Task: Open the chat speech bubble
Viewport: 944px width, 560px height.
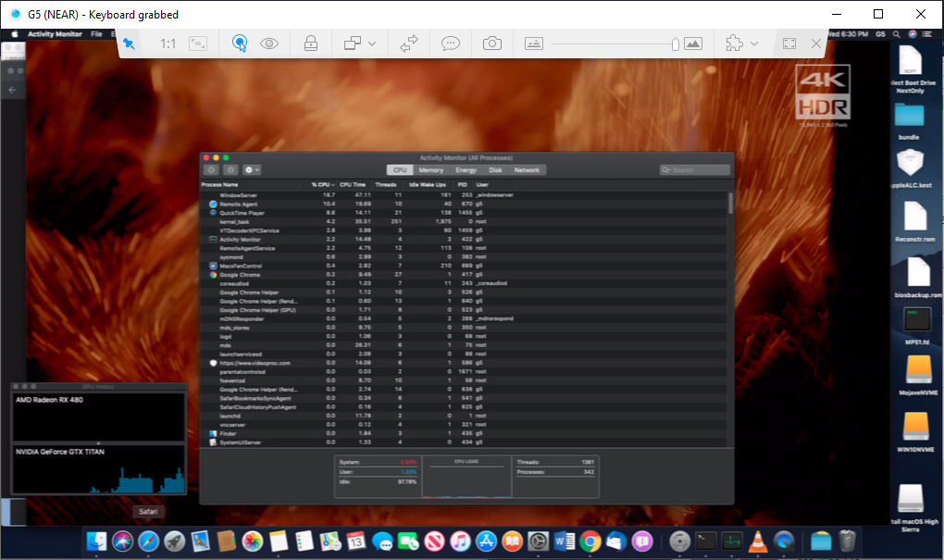Action: [451, 44]
